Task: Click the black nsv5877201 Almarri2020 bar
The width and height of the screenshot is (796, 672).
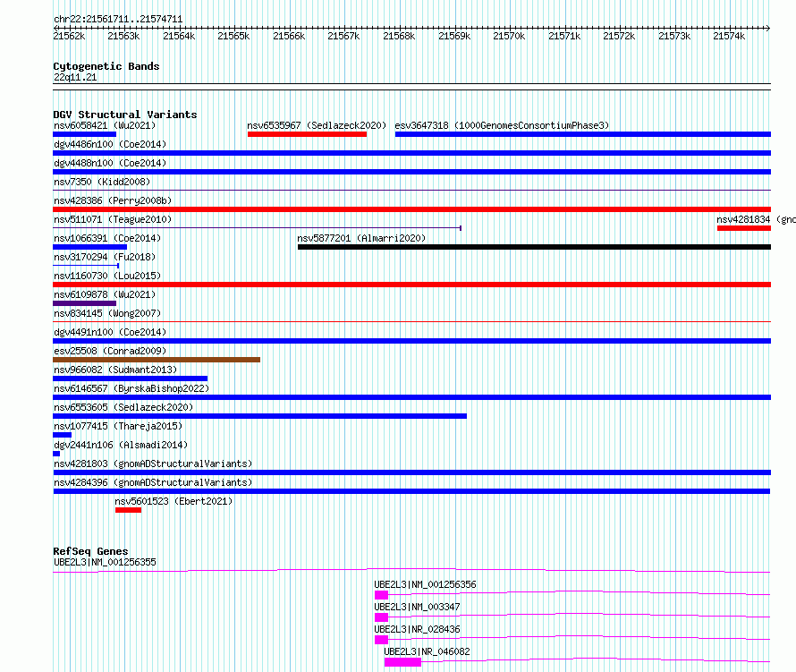Action: click(x=534, y=247)
